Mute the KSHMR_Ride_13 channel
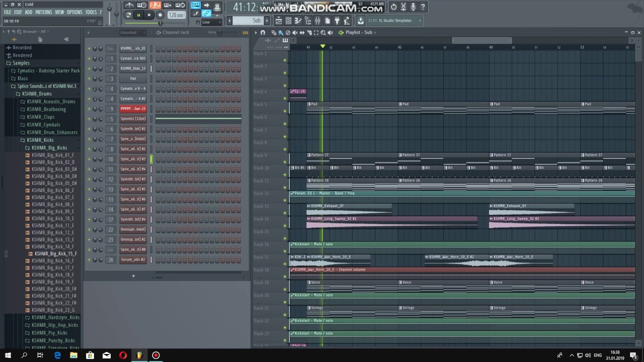Image resolution: width=644 pixels, height=362 pixels. [x=89, y=69]
